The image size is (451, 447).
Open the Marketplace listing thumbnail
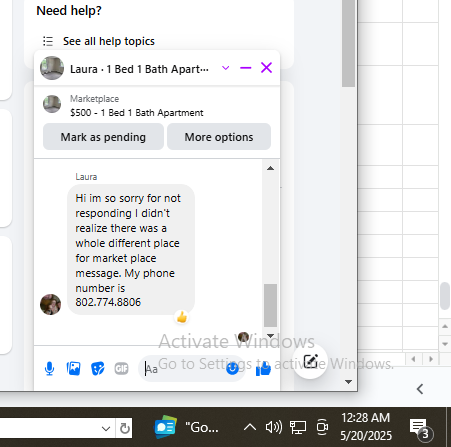click(x=52, y=104)
